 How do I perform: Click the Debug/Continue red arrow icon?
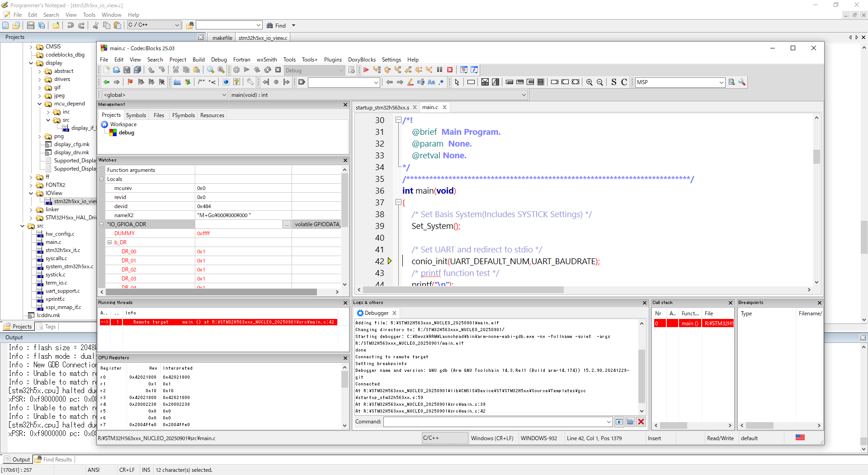coord(366,70)
